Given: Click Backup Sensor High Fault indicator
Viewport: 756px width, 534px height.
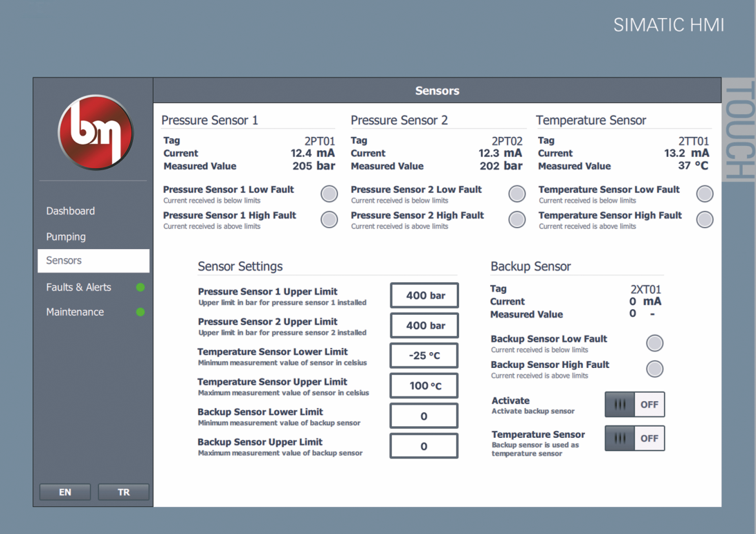Looking at the screenshot, I should click(x=655, y=369).
